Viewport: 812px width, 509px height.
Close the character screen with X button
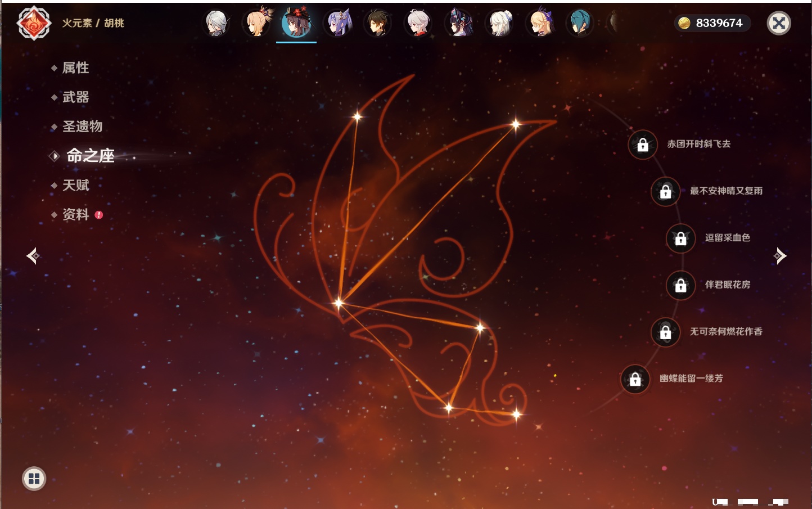click(779, 23)
